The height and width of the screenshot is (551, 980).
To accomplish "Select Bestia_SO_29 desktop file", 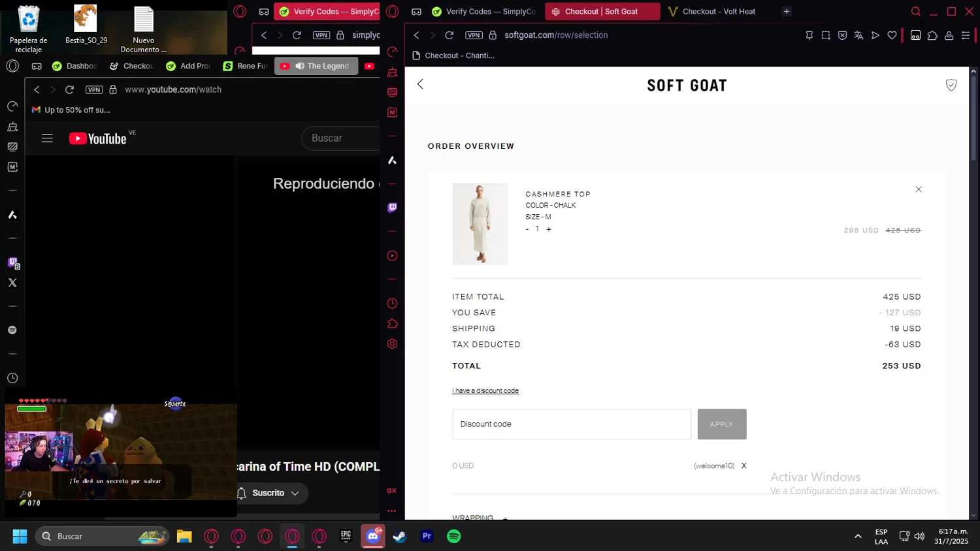I will tap(86, 25).
